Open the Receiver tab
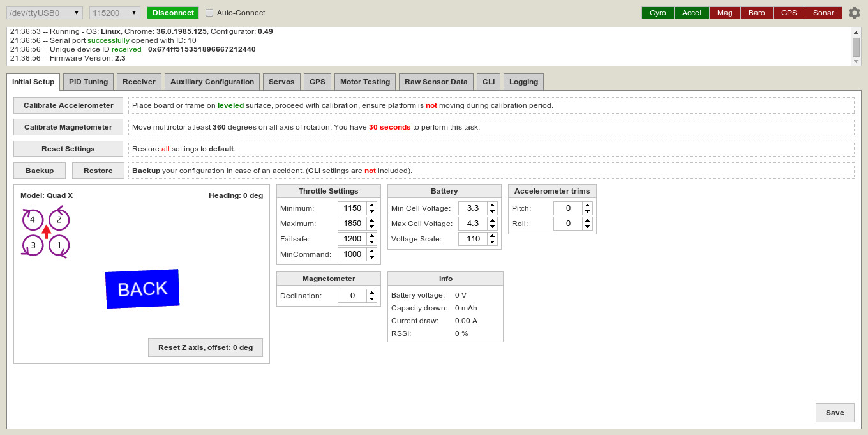The image size is (868, 435). [x=139, y=82]
